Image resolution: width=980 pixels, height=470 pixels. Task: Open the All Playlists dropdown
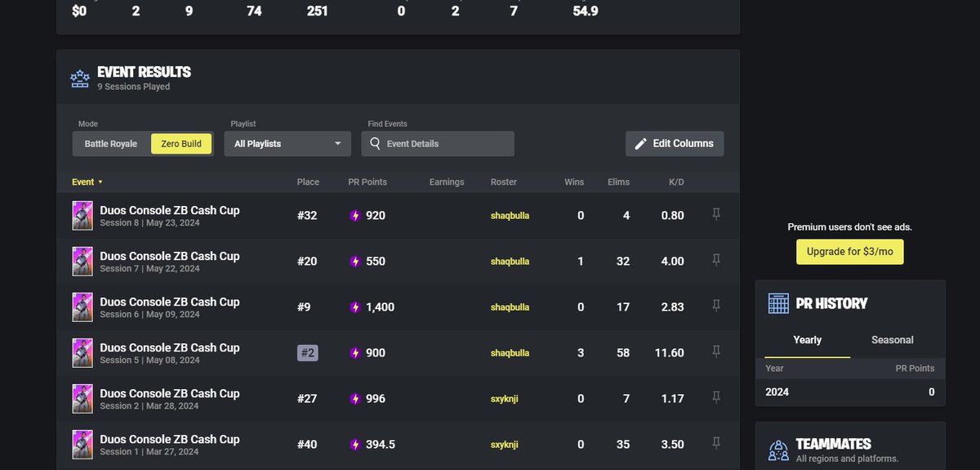pyautogui.click(x=287, y=144)
